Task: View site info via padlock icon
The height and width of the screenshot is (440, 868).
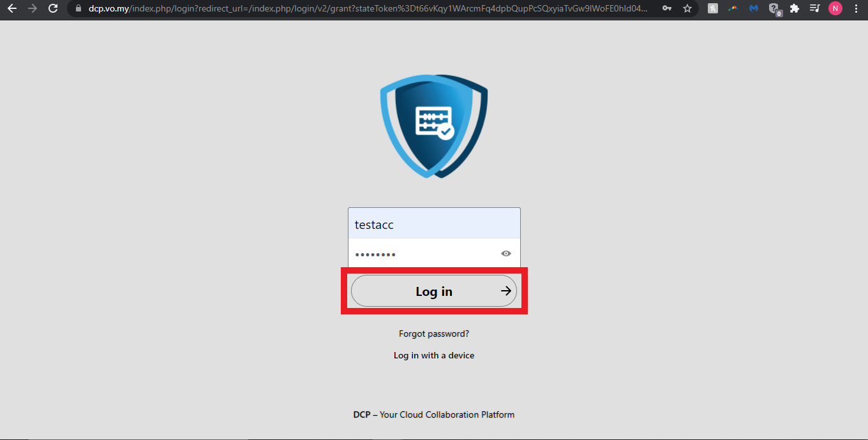Action: coord(79,9)
